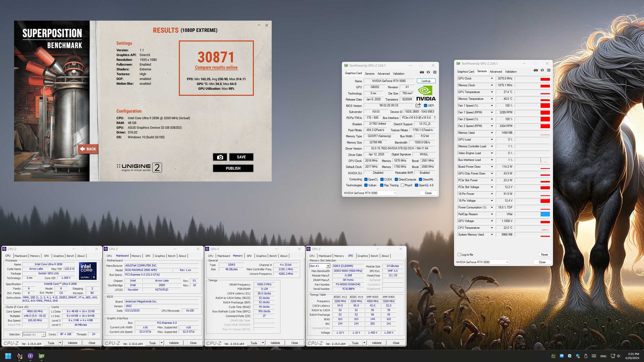Toggle the Ray Tracing checkbox
Viewport: 644px width, 362px height.
pyautogui.click(x=382, y=185)
